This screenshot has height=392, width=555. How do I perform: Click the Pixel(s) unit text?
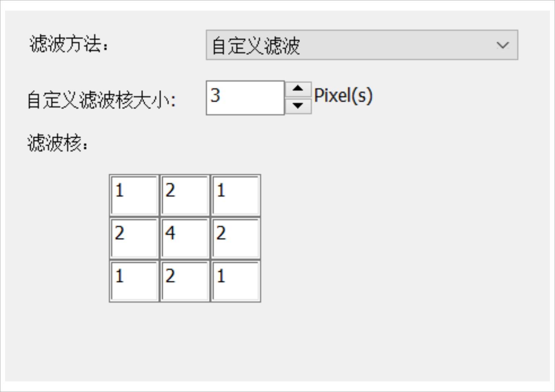pos(343,96)
